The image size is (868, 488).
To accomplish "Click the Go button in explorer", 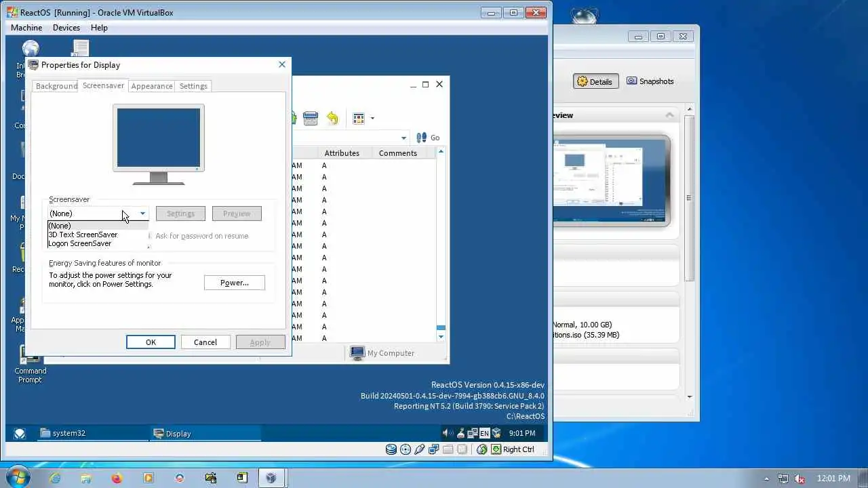I will tap(428, 138).
